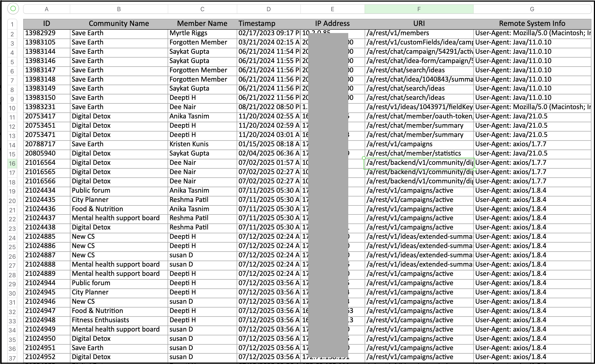Select column D header

tap(269, 9)
